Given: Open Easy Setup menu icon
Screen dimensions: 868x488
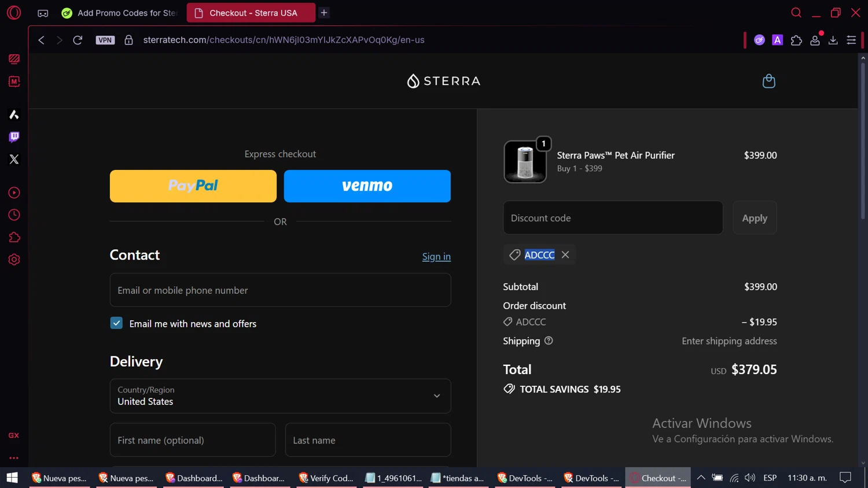Looking at the screenshot, I should tap(851, 40).
